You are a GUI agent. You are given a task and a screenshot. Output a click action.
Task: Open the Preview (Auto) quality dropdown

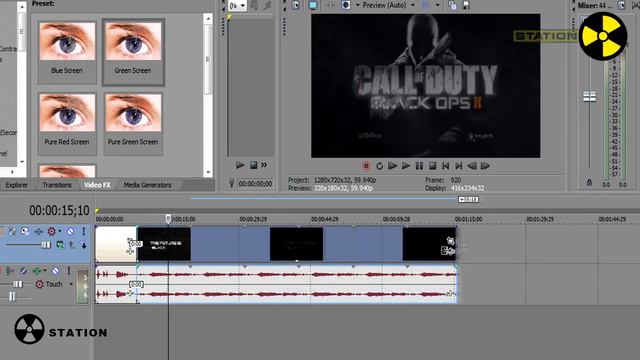[413, 5]
